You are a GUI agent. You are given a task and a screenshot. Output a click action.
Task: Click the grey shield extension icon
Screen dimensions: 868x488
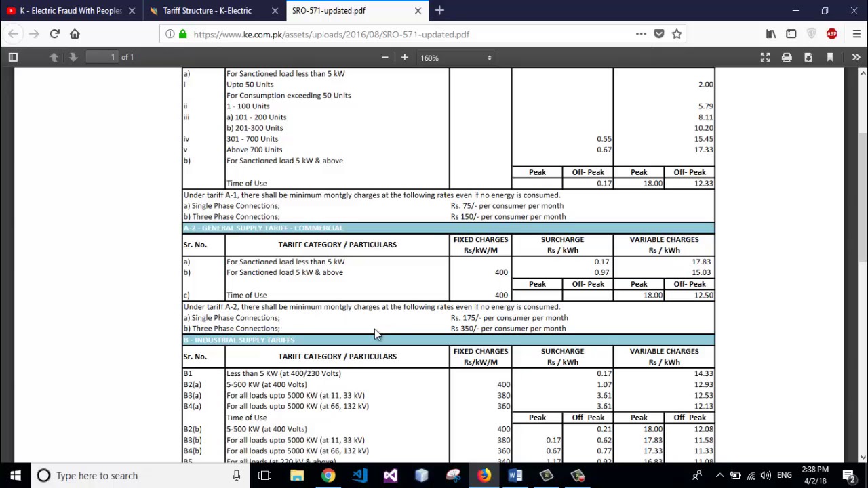[x=812, y=34]
